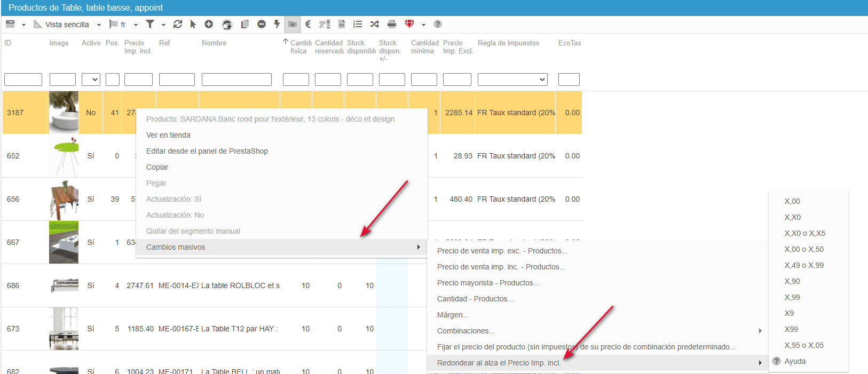Screen dimensions: 868x374
Task: Click the CSV export icon
Action: pos(342,24)
